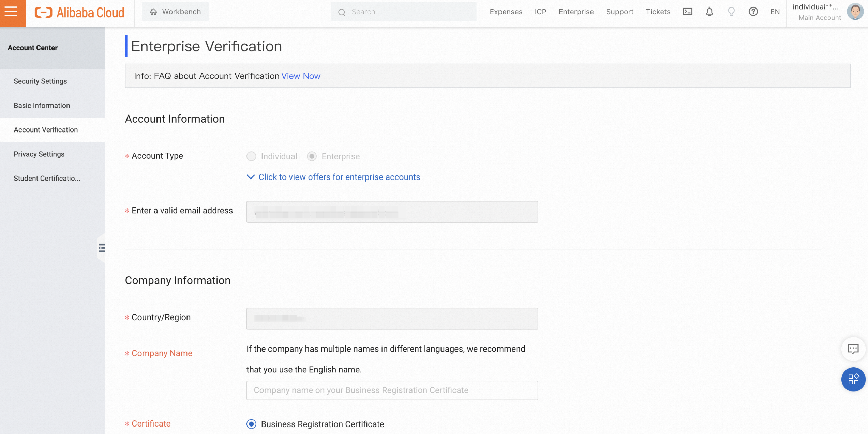Choose Business Registration Certificate option
Image resolution: width=868 pixels, height=434 pixels.
pyautogui.click(x=251, y=424)
